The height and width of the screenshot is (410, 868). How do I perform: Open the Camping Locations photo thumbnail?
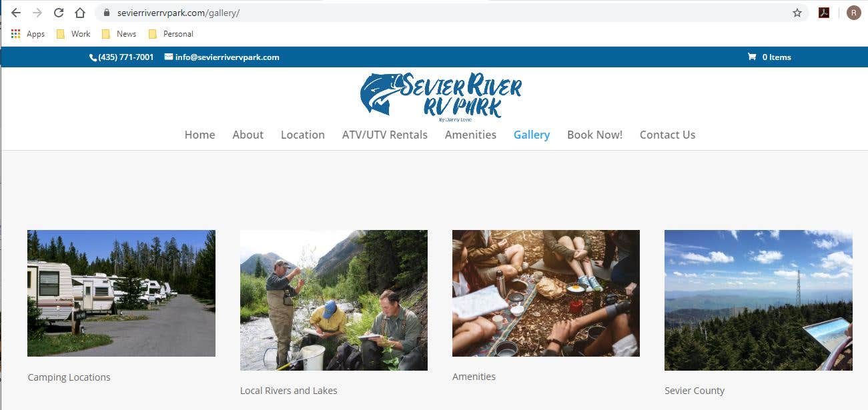pyautogui.click(x=121, y=293)
